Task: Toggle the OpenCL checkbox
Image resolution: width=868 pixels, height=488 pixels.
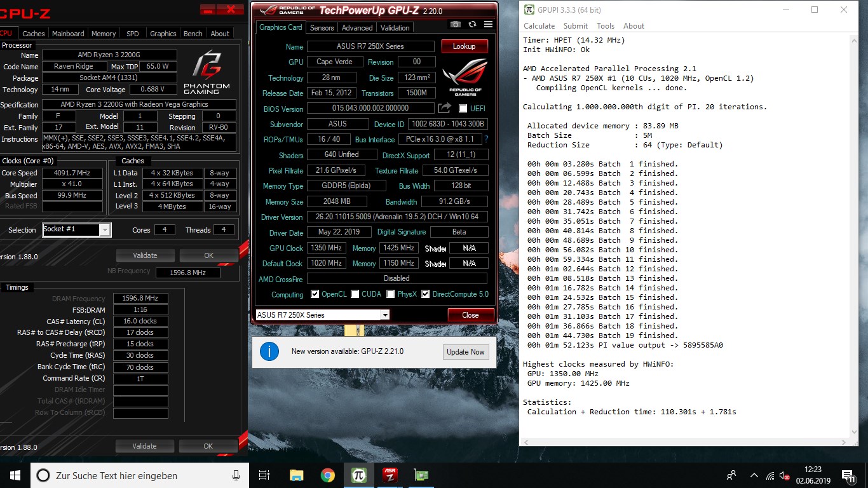Action: [315, 294]
